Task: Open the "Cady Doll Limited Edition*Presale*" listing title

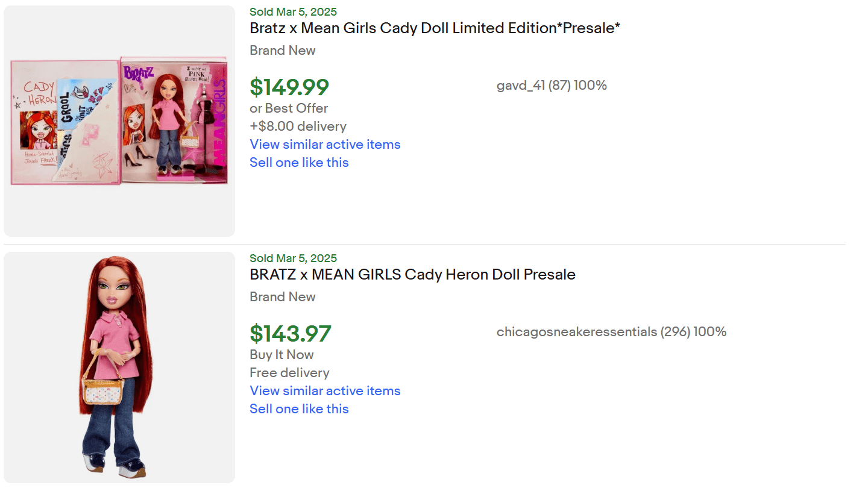Action: (x=435, y=28)
